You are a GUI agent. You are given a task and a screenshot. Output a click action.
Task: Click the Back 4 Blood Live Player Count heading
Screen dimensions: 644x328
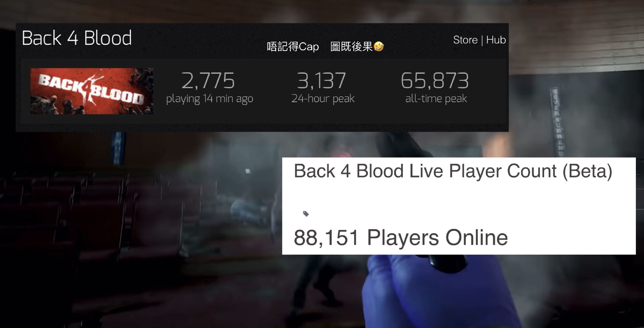[453, 171]
